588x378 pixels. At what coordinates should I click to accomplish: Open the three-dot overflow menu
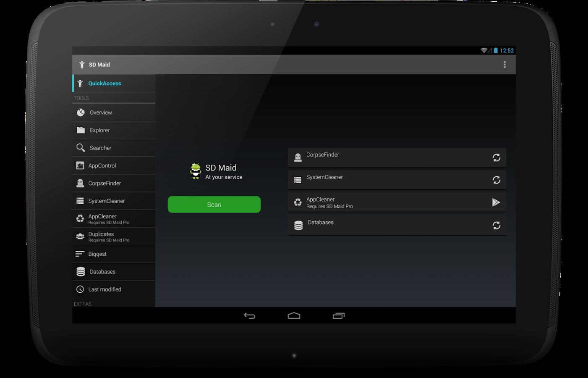pyautogui.click(x=504, y=65)
